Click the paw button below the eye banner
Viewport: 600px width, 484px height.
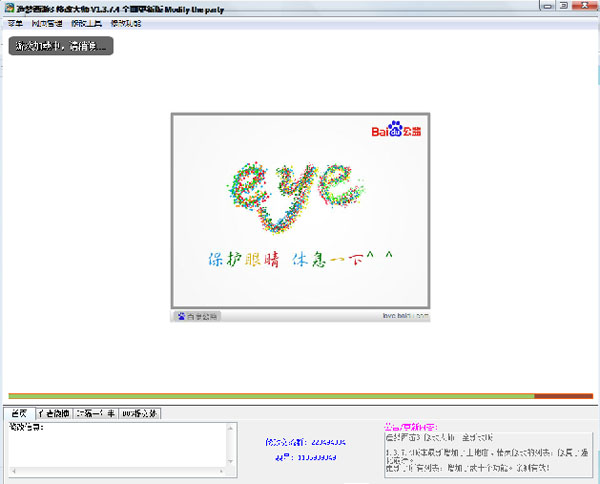tap(197, 316)
